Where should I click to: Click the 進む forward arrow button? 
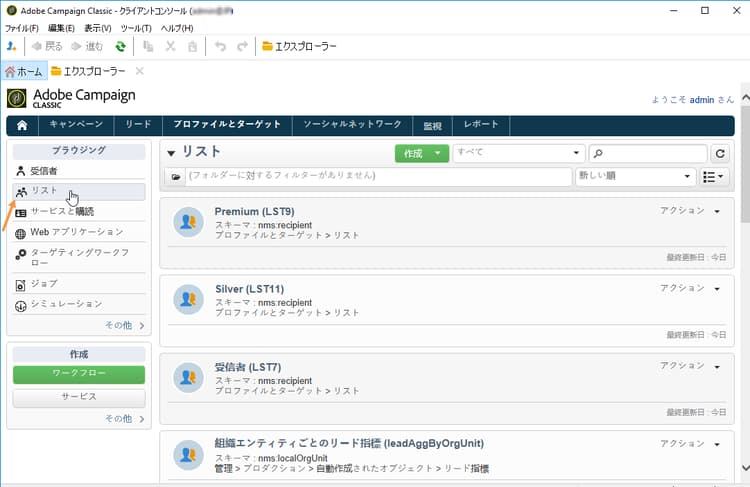point(87,46)
